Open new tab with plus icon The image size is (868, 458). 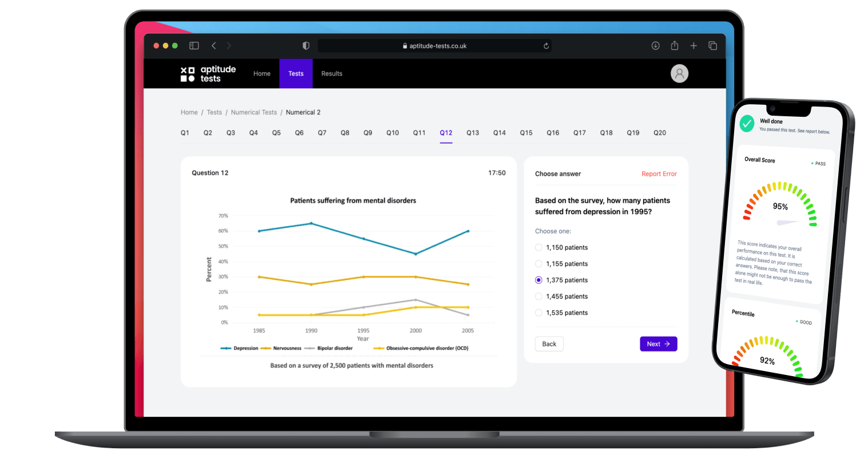pos(693,46)
